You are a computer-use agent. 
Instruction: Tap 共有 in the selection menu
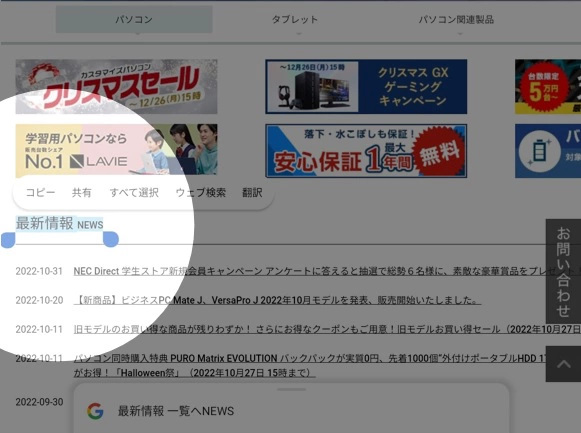click(82, 193)
